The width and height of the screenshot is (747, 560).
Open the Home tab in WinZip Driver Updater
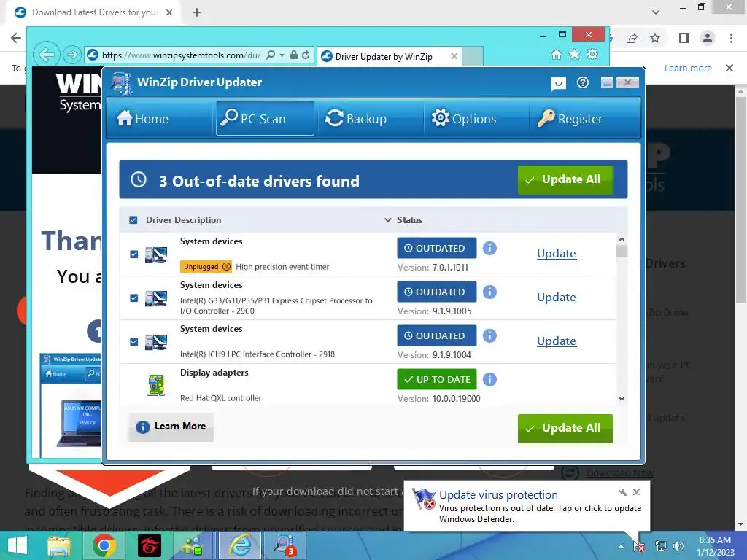click(x=143, y=118)
